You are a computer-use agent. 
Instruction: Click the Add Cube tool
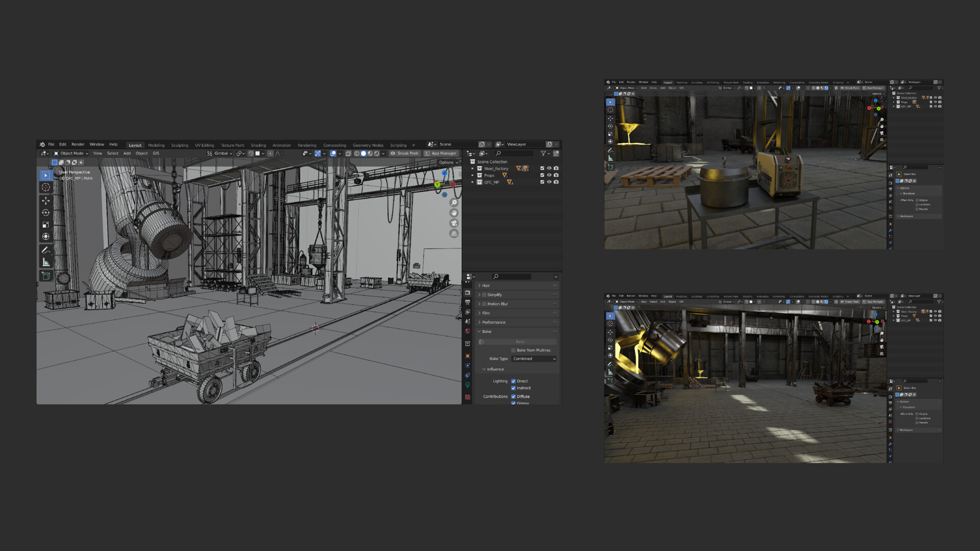pyautogui.click(x=46, y=276)
